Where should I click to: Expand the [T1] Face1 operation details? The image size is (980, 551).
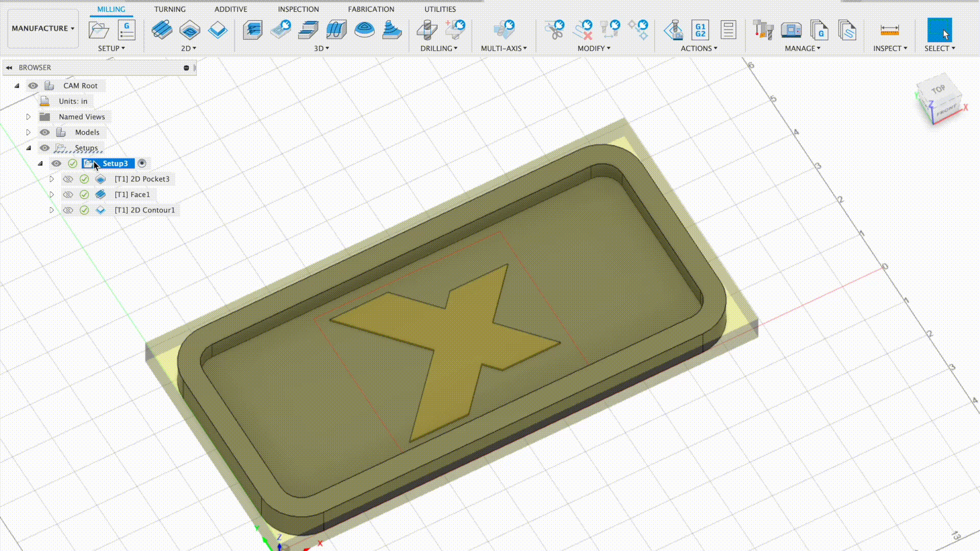coord(51,194)
